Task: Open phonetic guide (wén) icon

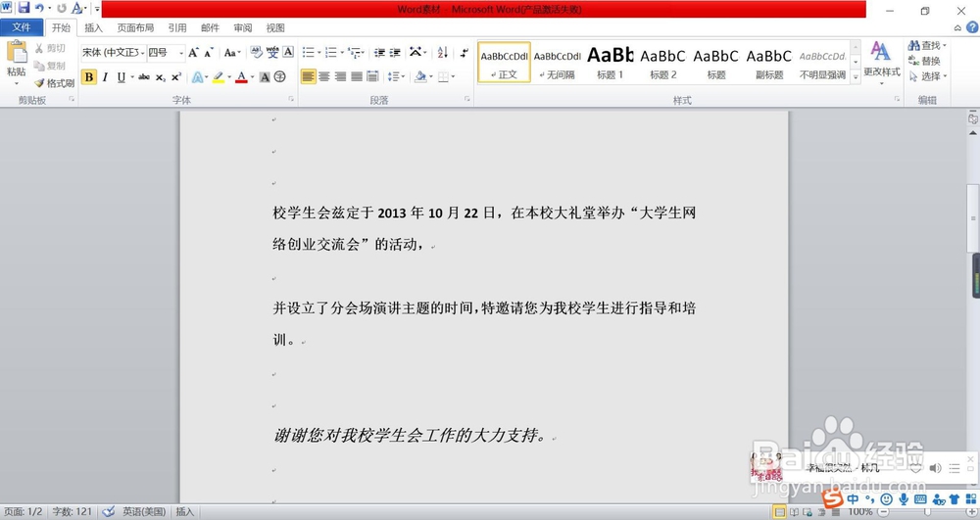Action: tap(272, 53)
